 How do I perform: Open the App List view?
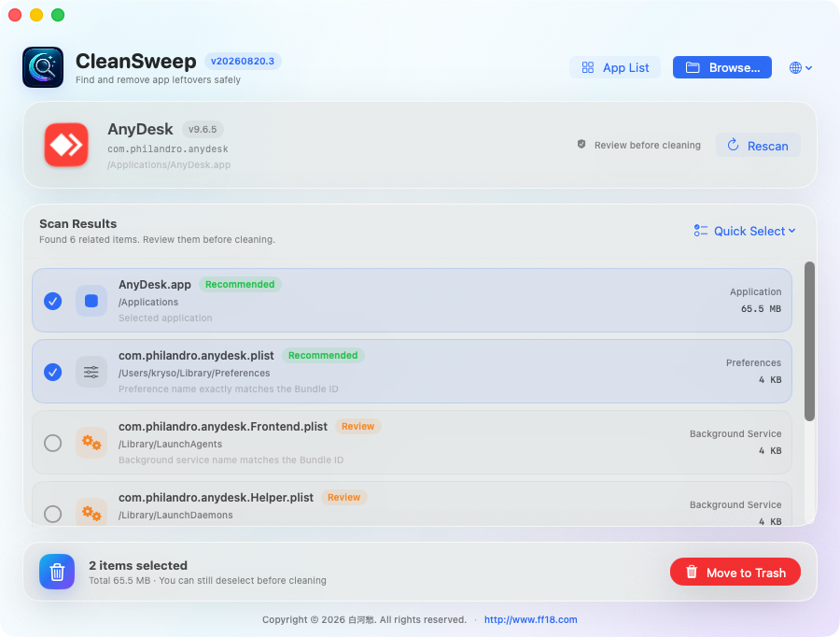pyautogui.click(x=615, y=67)
